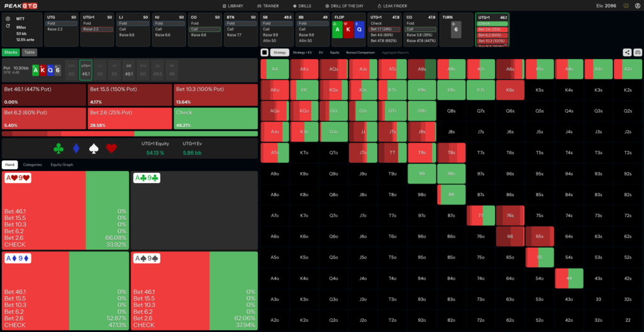The width and height of the screenshot is (644, 332).
Task: Select CO Raise 5.8 (39%) action
Action: [420, 35]
